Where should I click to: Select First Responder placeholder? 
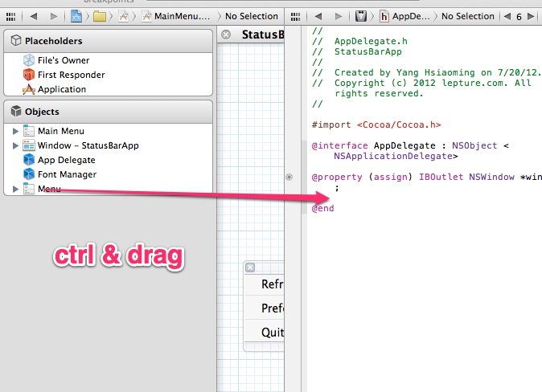[x=109, y=75]
